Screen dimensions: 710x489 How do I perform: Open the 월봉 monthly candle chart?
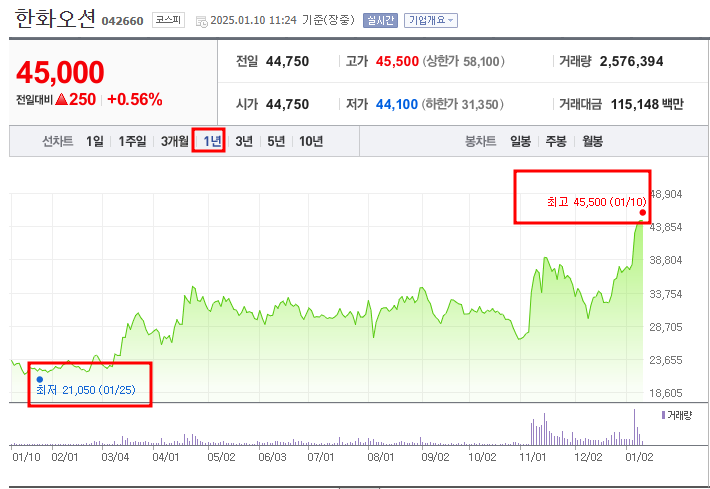tap(592, 141)
